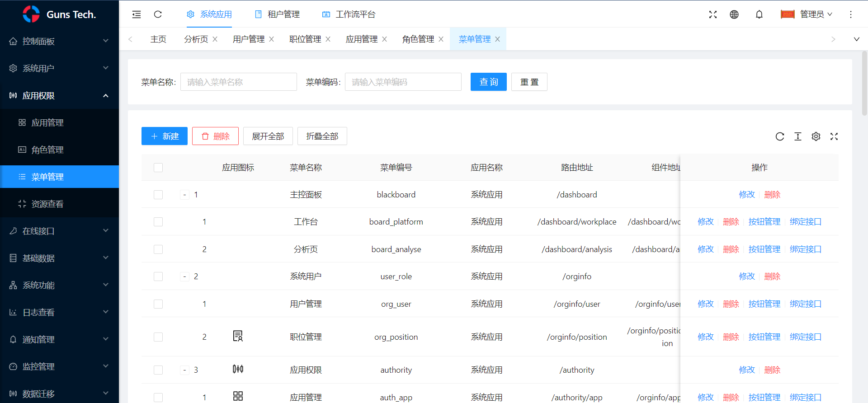Focus the 菜单编码 input field

click(x=403, y=82)
